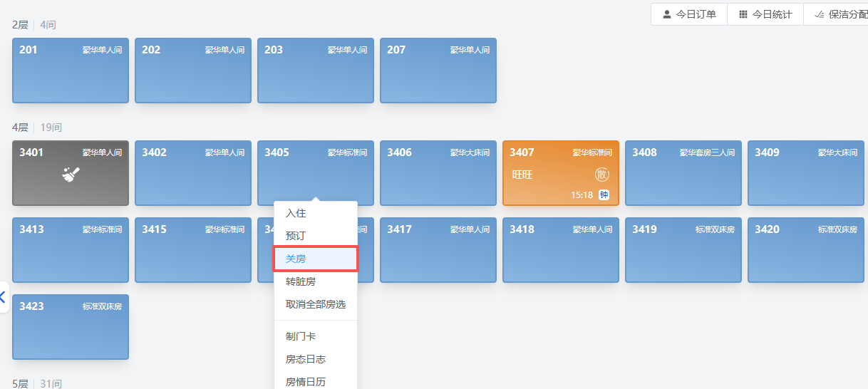Click the 15:18 time on room 3407
The height and width of the screenshot is (389, 868).
pos(582,194)
